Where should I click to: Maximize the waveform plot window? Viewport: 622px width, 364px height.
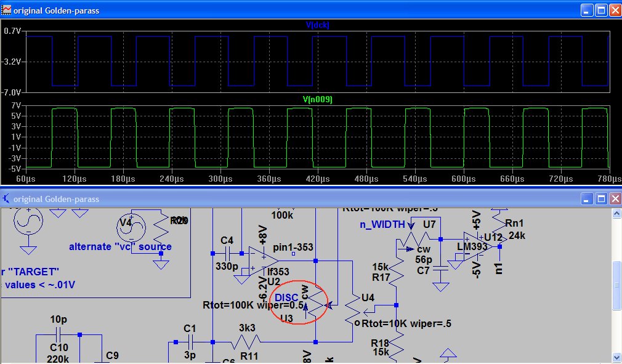[602, 10]
